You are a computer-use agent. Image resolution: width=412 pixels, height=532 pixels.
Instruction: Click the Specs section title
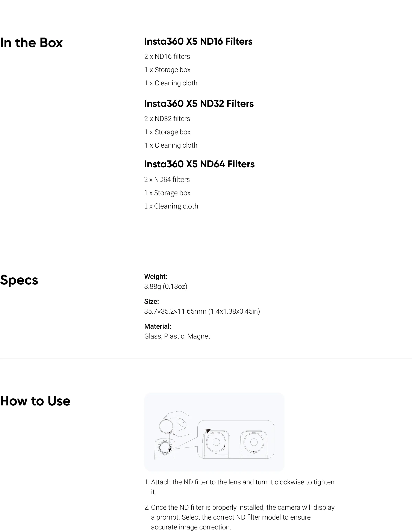[x=19, y=280]
